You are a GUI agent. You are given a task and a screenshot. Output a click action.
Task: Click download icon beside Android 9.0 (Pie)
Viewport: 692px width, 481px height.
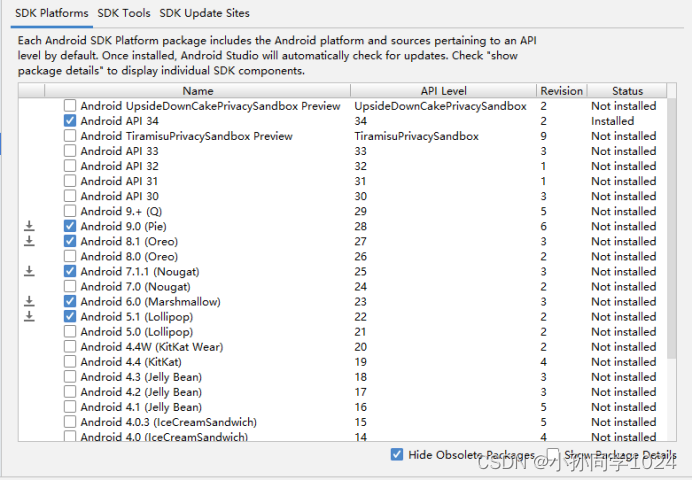[x=29, y=226]
